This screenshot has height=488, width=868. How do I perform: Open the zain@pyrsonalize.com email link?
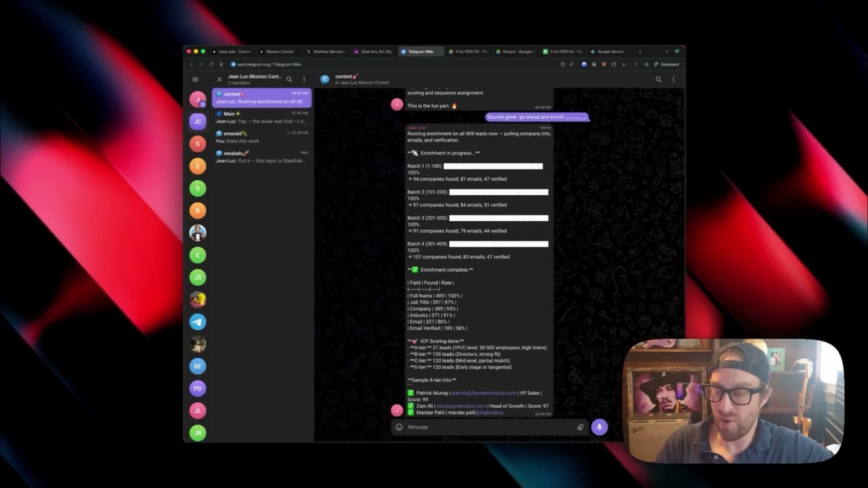coord(461,406)
